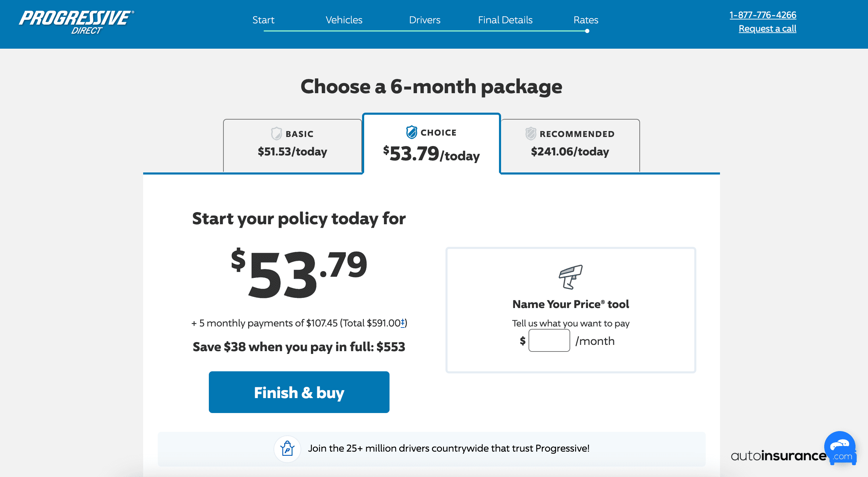
Task: Click the Progressive apron icon in banner
Action: [x=287, y=448]
